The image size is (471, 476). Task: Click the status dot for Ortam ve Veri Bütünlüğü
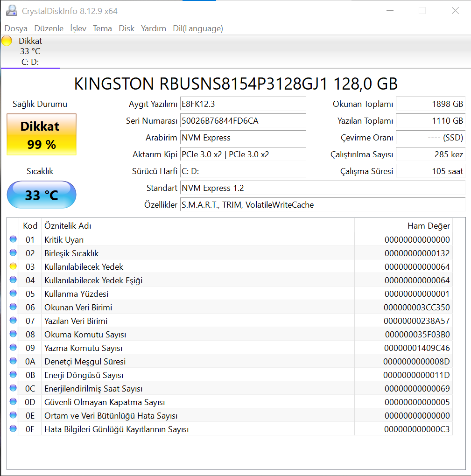pos(13,415)
